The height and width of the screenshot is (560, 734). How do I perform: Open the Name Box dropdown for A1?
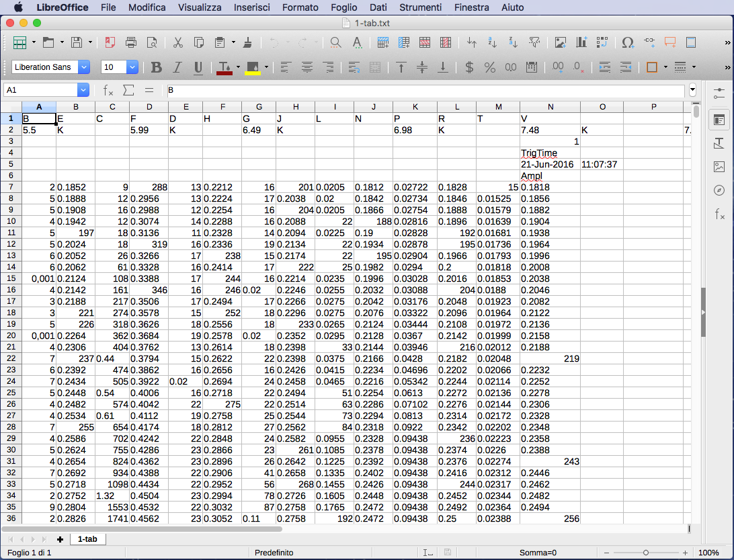83,90
